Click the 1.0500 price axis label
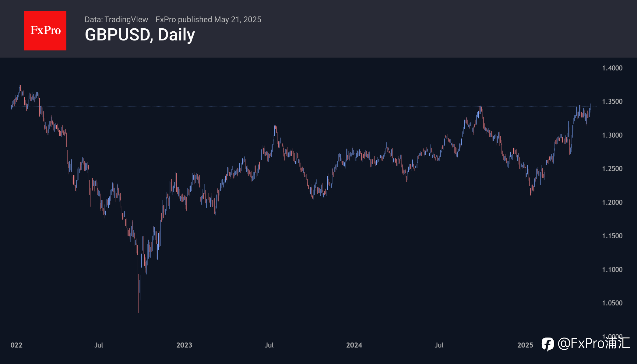Screen dimensions: 637x364 pos(612,303)
